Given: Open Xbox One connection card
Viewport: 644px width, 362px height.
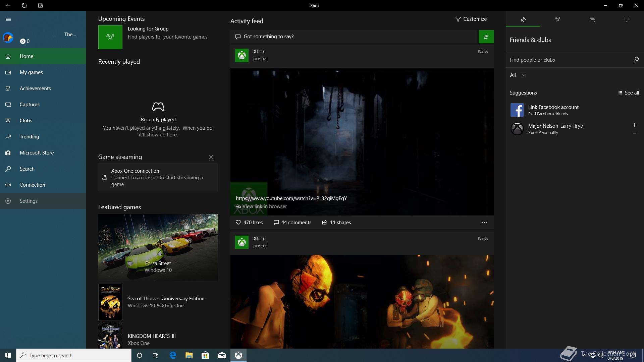Looking at the screenshot, I should point(158,177).
